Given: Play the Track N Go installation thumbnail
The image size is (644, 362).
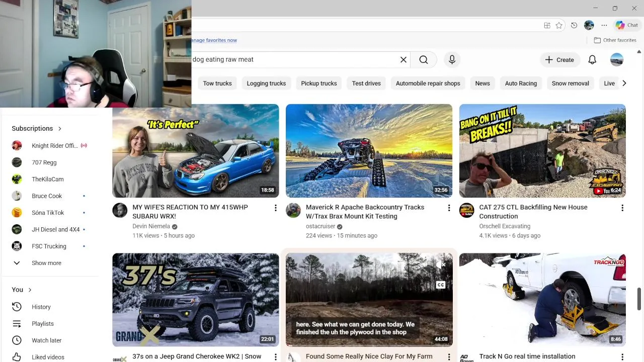Looking at the screenshot, I should click(542, 300).
